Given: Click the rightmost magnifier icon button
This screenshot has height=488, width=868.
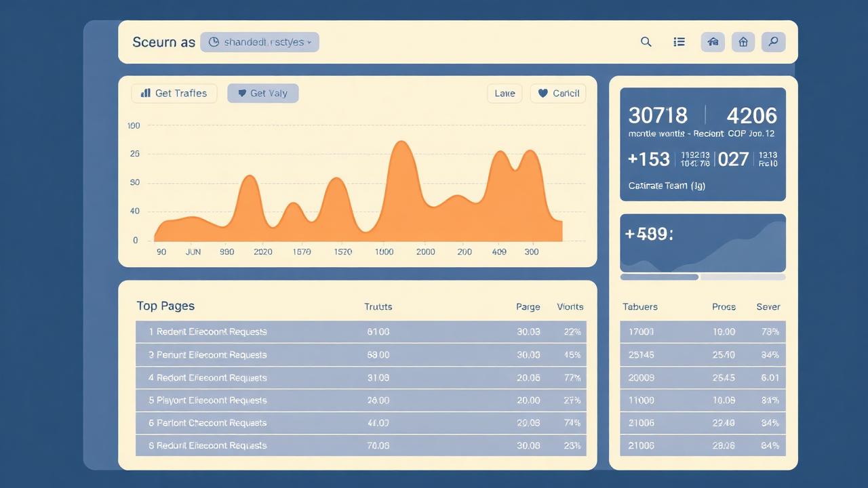Looking at the screenshot, I should [774, 42].
